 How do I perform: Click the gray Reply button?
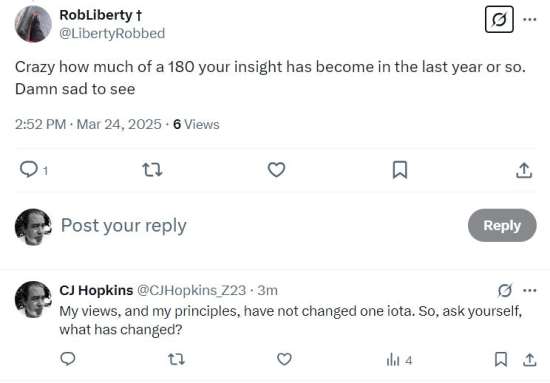(x=502, y=225)
